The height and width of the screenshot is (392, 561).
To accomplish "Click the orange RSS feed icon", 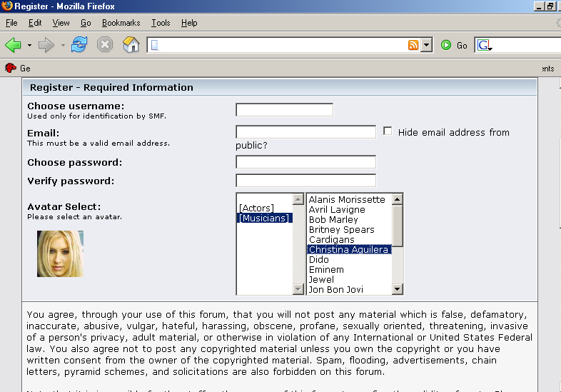I will click(413, 45).
